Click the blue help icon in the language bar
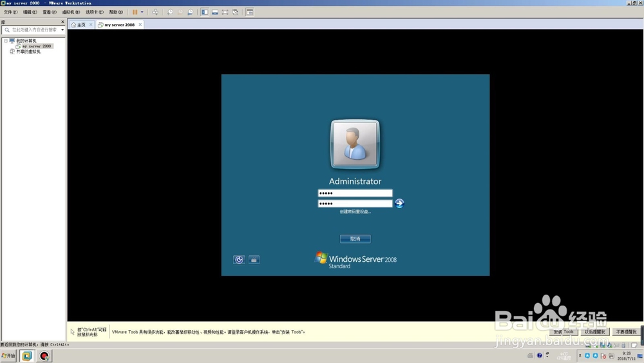The height and width of the screenshot is (363, 644). (540, 356)
